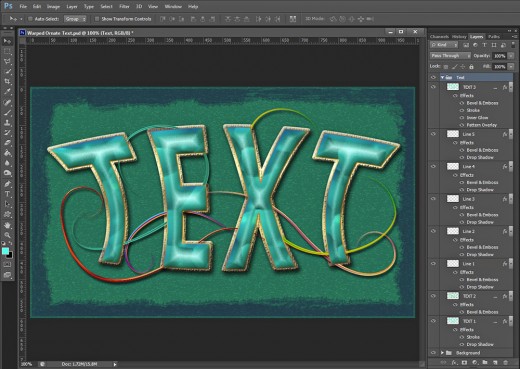The width and height of the screenshot is (520, 369).
Task: Click create new group folder icon
Action: [485, 362]
